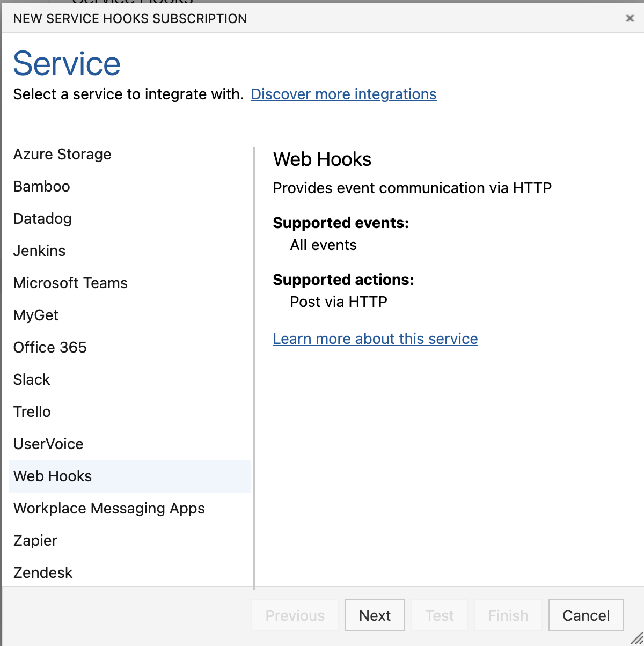Select Trello in the service list
644x646 pixels.
[130, 412]
